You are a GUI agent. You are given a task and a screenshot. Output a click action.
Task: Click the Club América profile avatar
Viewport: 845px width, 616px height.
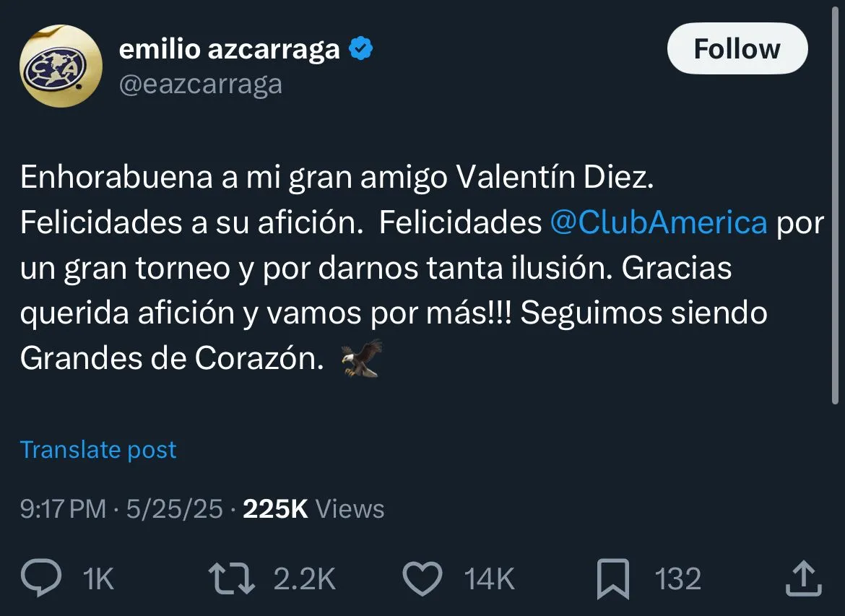coord(61,66)
